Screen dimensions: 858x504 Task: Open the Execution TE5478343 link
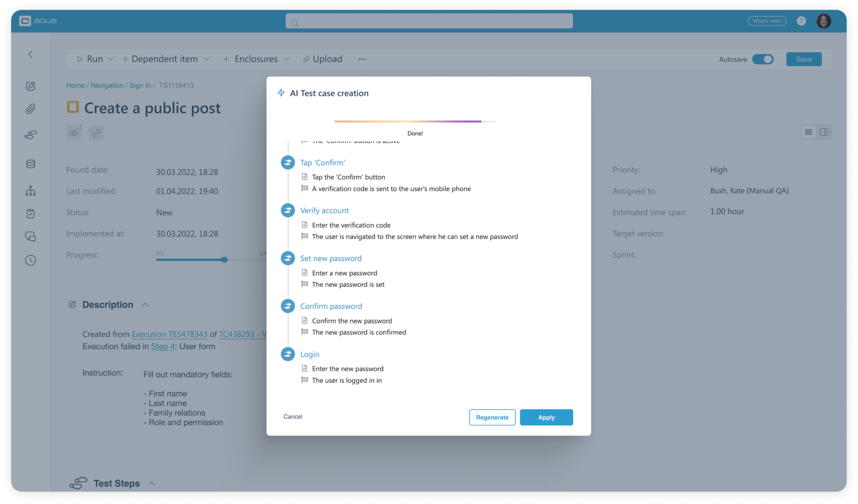tap(169, 334)
